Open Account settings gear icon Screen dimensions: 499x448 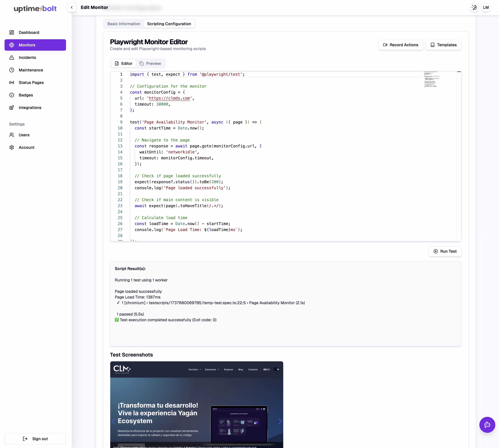(x=12, y=147)
